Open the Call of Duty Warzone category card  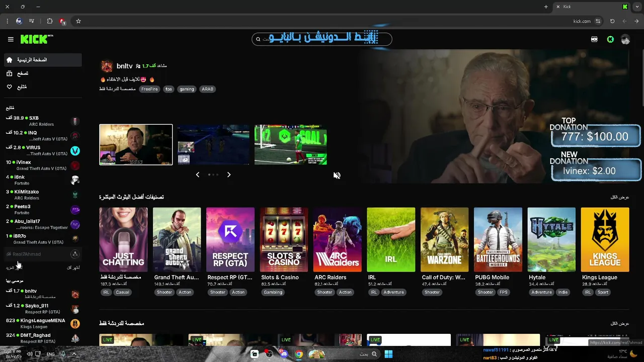(444, 240)
